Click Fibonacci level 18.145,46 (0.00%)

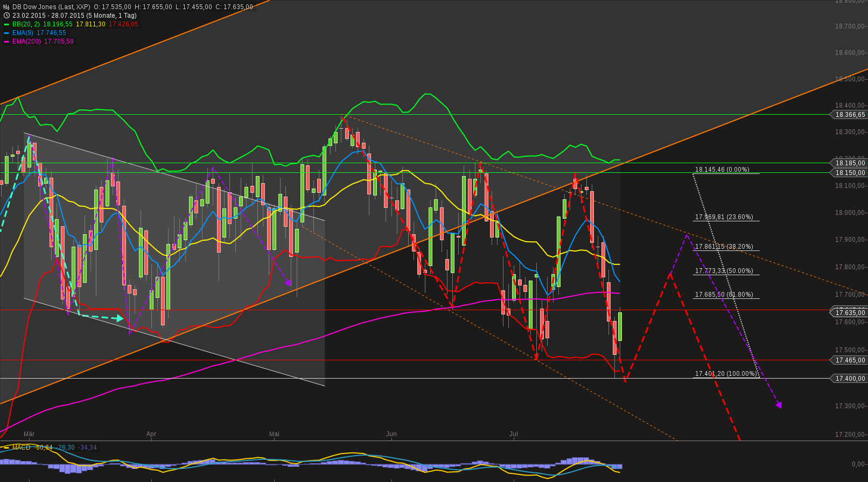pos(722,170)
